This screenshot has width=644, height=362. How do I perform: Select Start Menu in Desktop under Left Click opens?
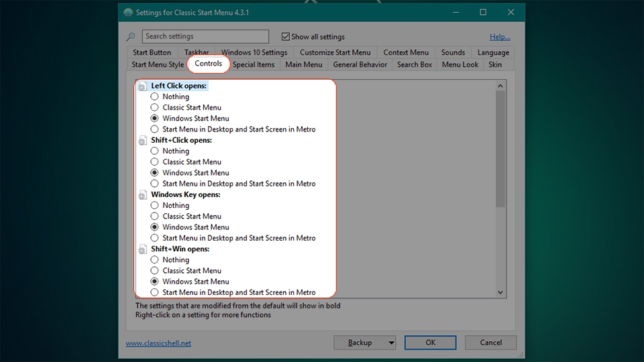(154, 129)
